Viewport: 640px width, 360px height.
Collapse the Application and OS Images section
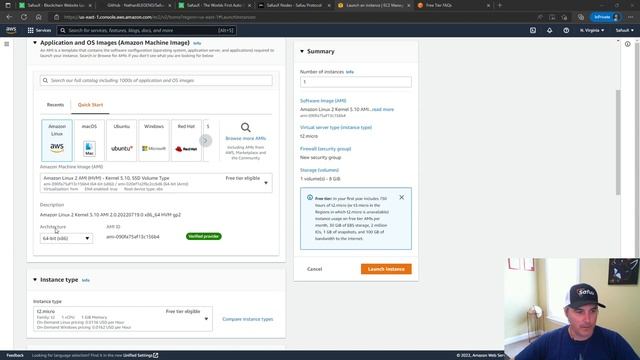tap(35, 42)
